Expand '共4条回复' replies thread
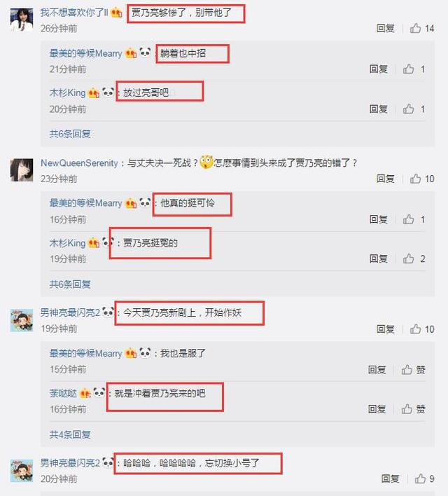 (x=70, y=434)
